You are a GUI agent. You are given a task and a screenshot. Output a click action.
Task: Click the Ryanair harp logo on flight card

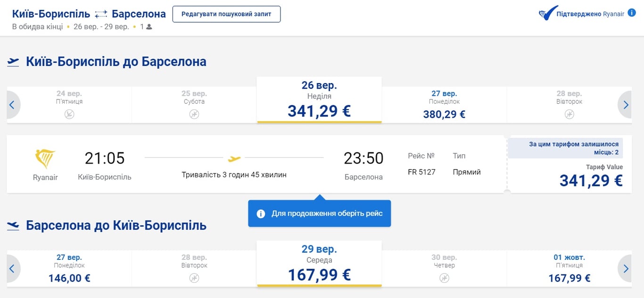point(45,159)
